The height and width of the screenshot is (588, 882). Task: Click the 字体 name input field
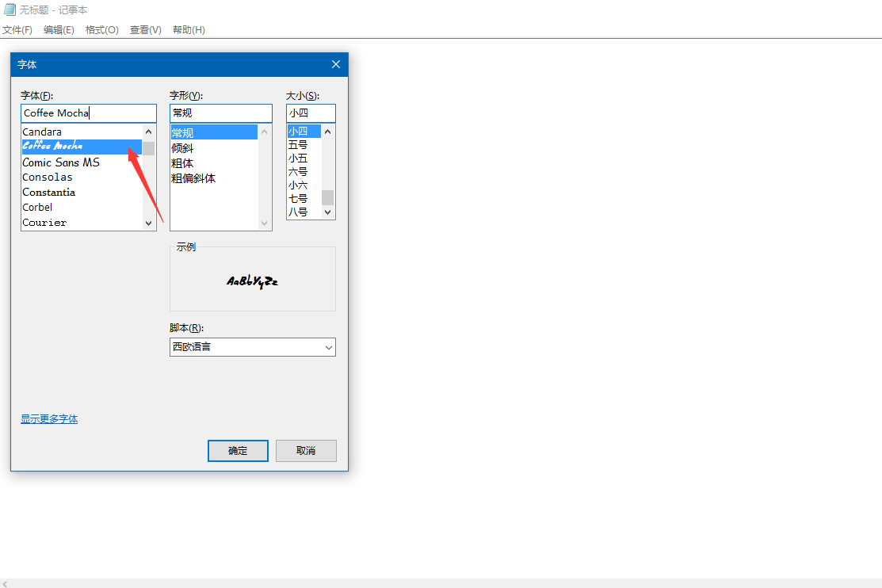point(89,113)
